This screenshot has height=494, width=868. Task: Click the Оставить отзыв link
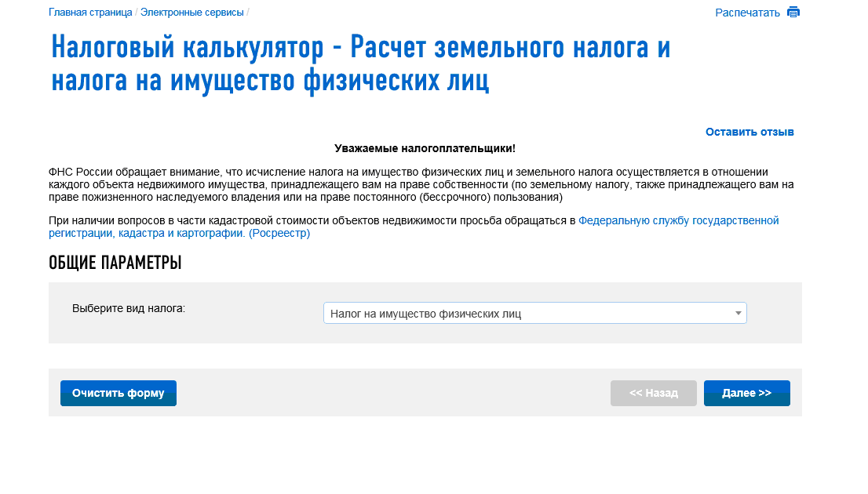[749, 132]
